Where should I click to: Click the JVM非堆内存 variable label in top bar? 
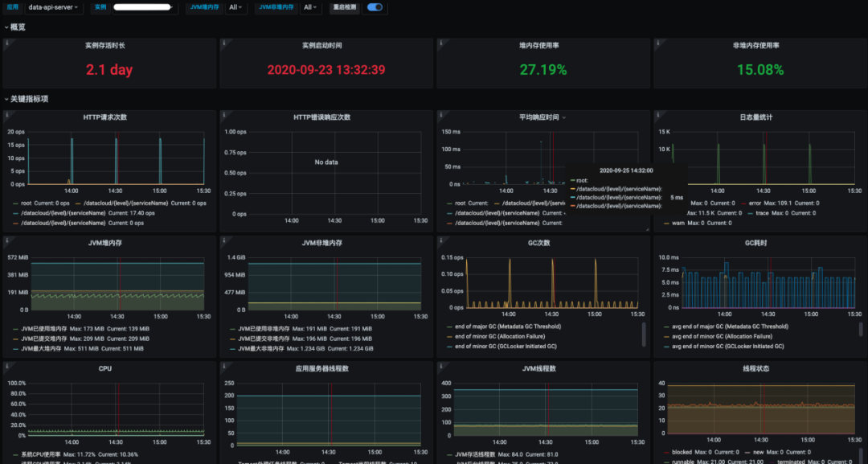click(x=276, y=7)
